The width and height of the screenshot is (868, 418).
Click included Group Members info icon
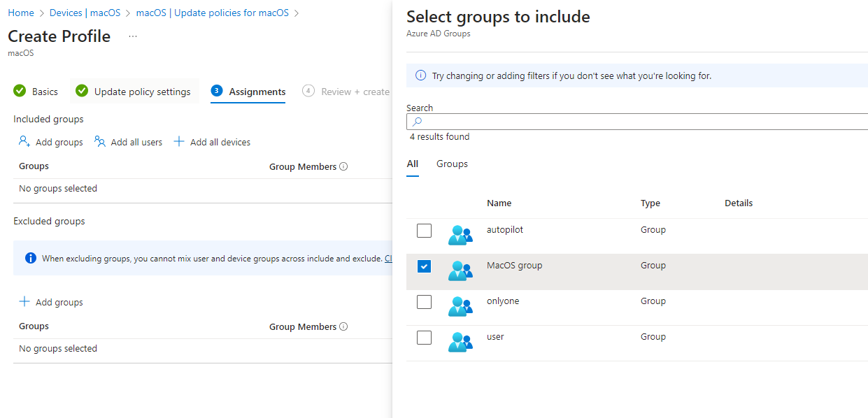pyautogui.click(x=343, y=166)
